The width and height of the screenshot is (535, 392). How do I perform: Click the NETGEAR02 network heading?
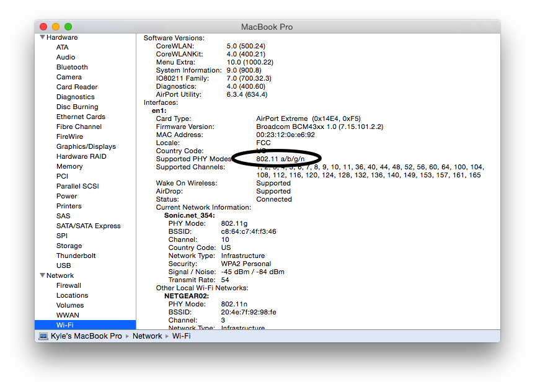tap(187, 296)
